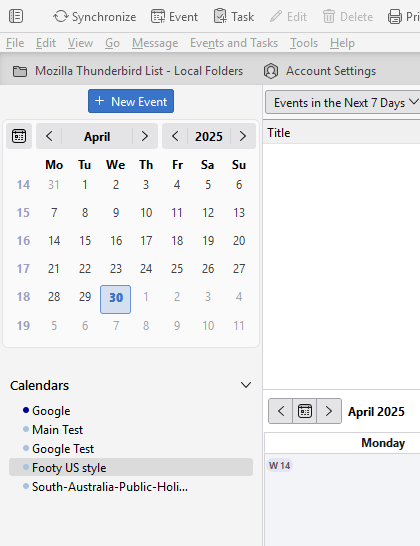
Task: Open Events in the Next 7 Days dropdown
Action: tap(343, 103)
